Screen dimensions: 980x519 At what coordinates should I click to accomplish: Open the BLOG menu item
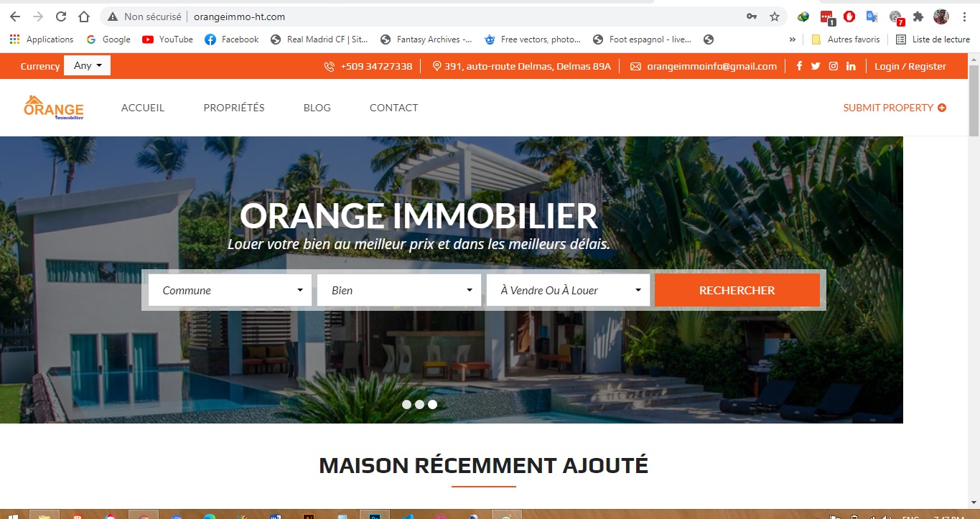pos(317,108)
